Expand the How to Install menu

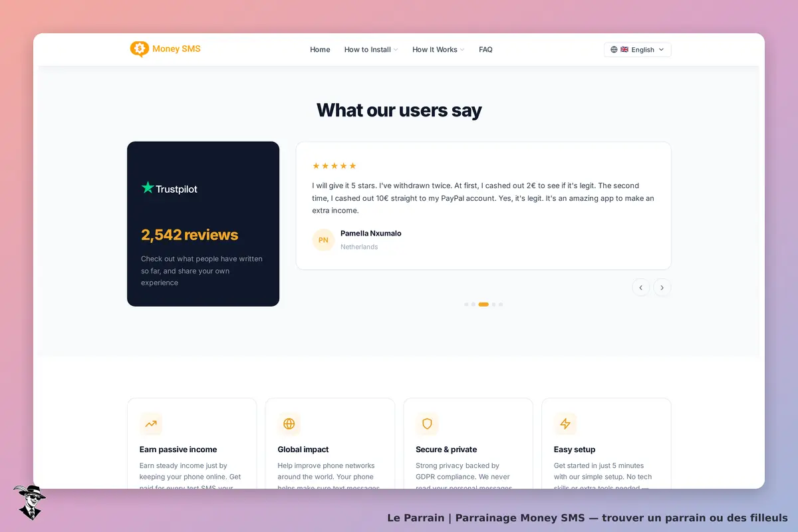pos(371,49)
